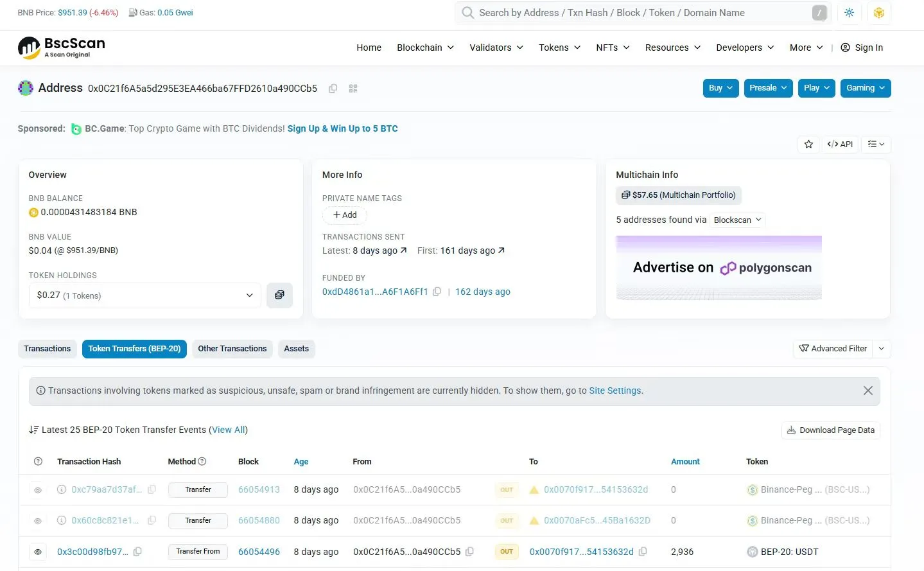Toggle the light/dark theme sun icon
Image resolution: width=924 pixels, height=571 pixels.
849,13
